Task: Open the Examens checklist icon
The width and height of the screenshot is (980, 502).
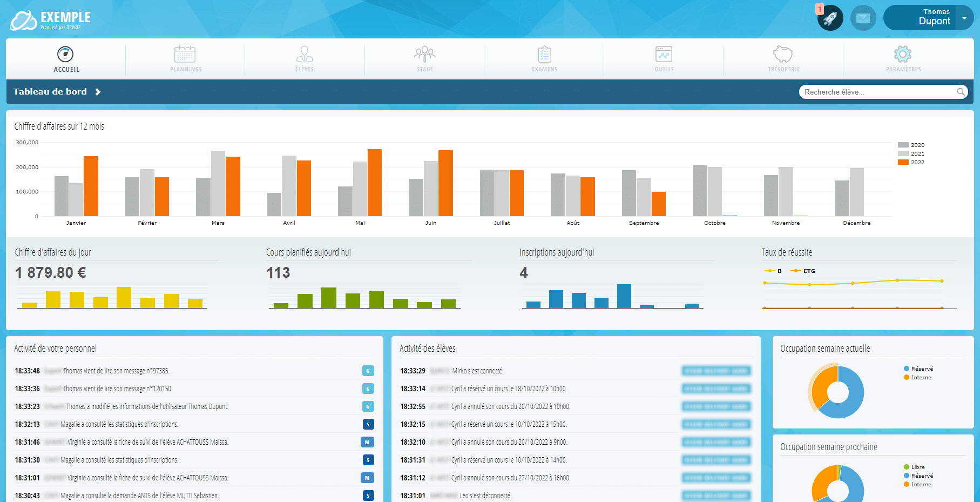Action: tap(544, 54)
